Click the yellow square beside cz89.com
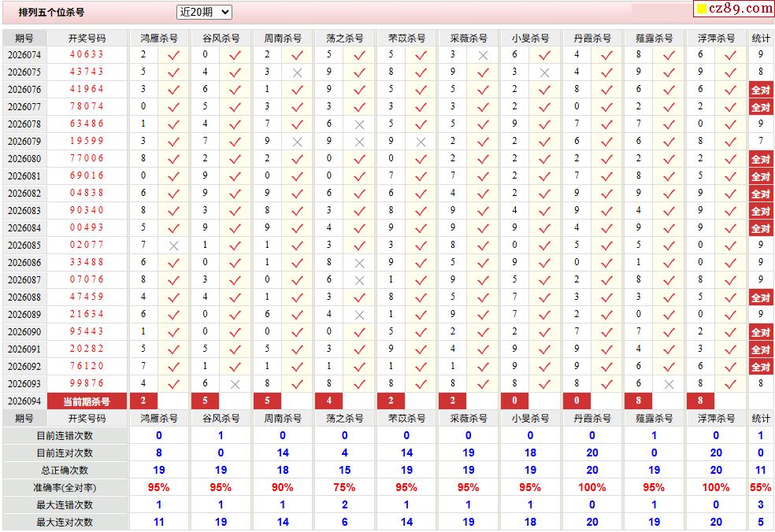Image resolution: width=775 pixels, height=532 pixels. [x=701, y=9]
